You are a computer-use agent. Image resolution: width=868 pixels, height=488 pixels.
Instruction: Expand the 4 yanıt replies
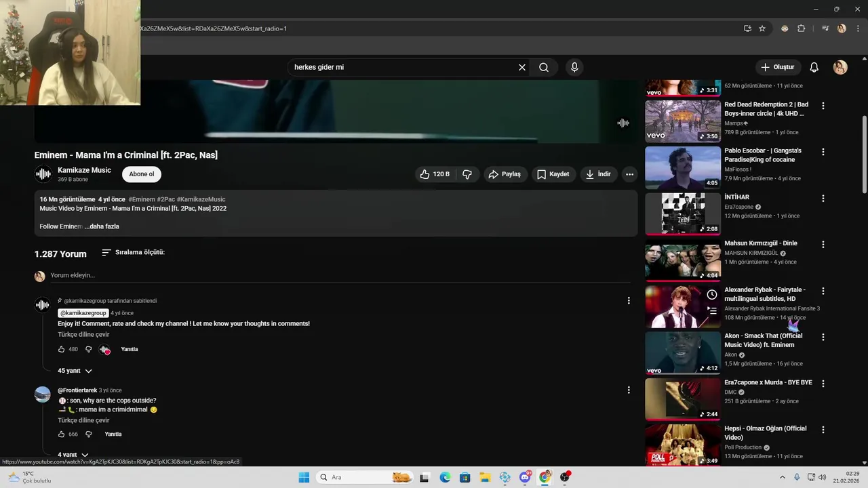tap(73, 455)
